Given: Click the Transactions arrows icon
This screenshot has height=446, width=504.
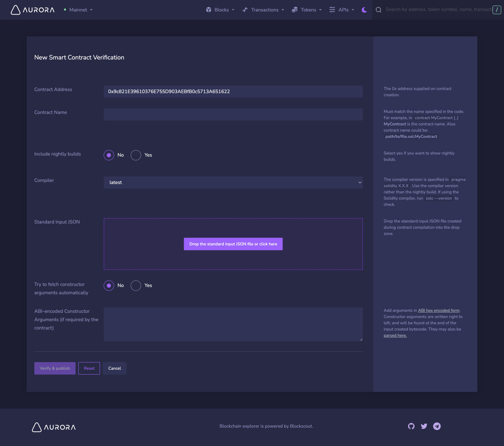Looking at the screenshot, I should (245, 10).
